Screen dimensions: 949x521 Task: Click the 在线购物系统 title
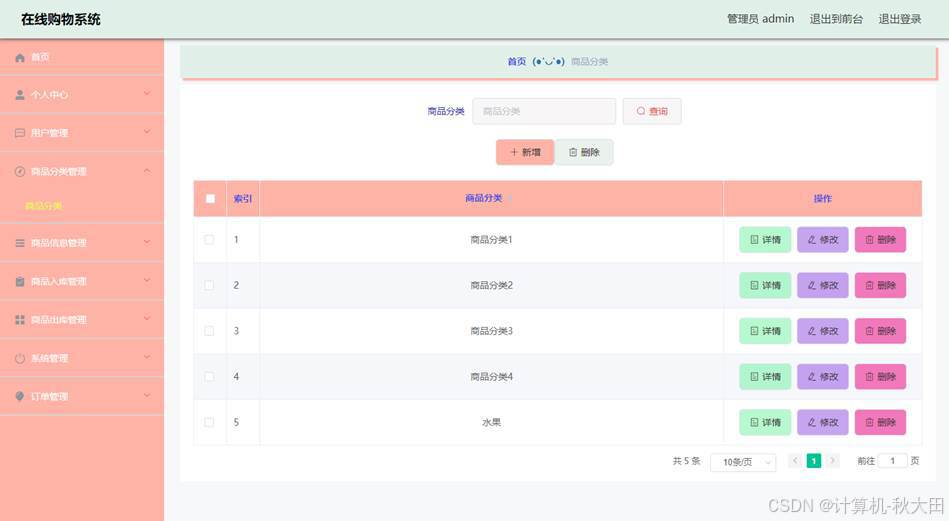61,19
